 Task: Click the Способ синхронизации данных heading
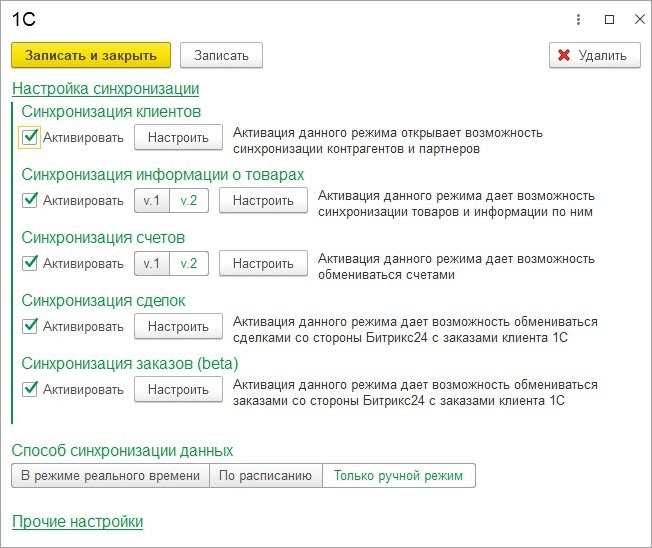[x=122, y=450]
